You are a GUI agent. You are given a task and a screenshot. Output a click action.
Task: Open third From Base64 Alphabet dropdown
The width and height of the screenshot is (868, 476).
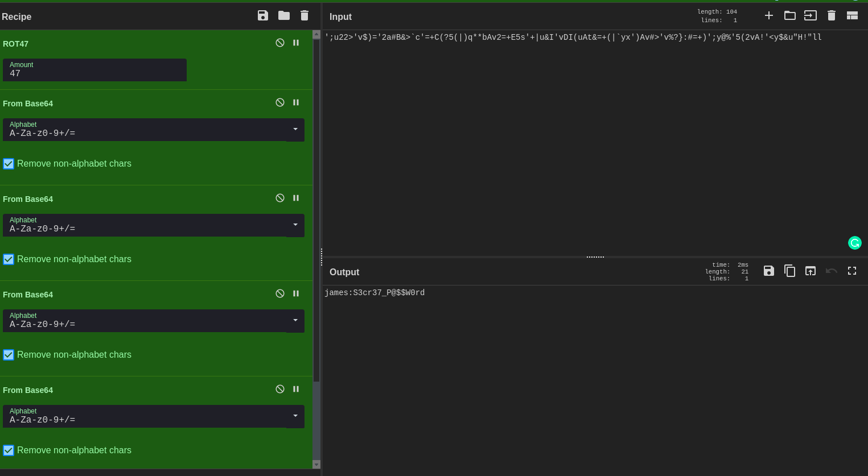(x=295, y=321)
